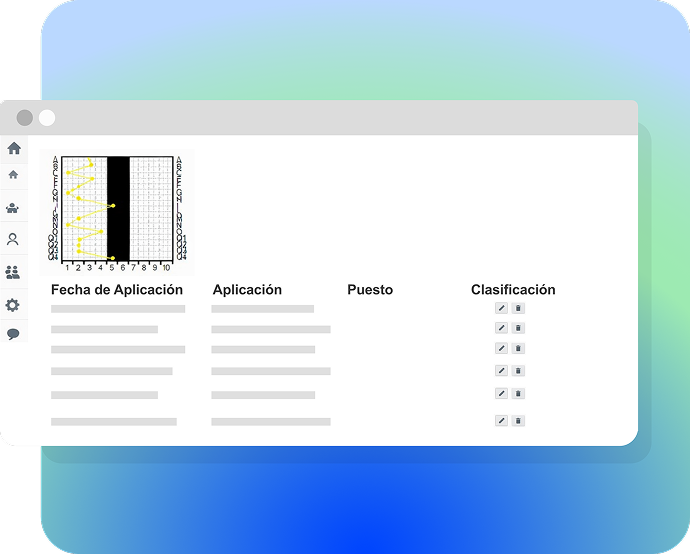Click the small home icon in sidebar

pos(13,175)
